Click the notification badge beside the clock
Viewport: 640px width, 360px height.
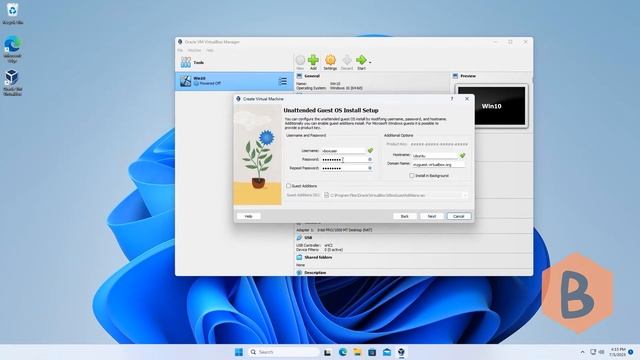(x=631, y=352)
